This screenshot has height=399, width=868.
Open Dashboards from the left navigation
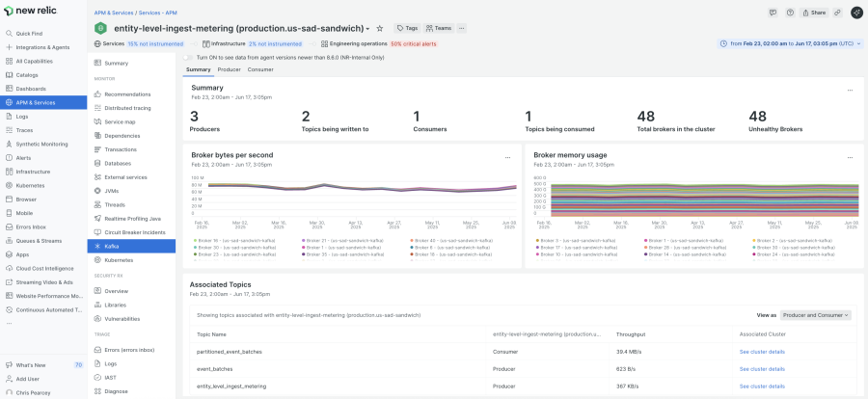pos(31,88)
